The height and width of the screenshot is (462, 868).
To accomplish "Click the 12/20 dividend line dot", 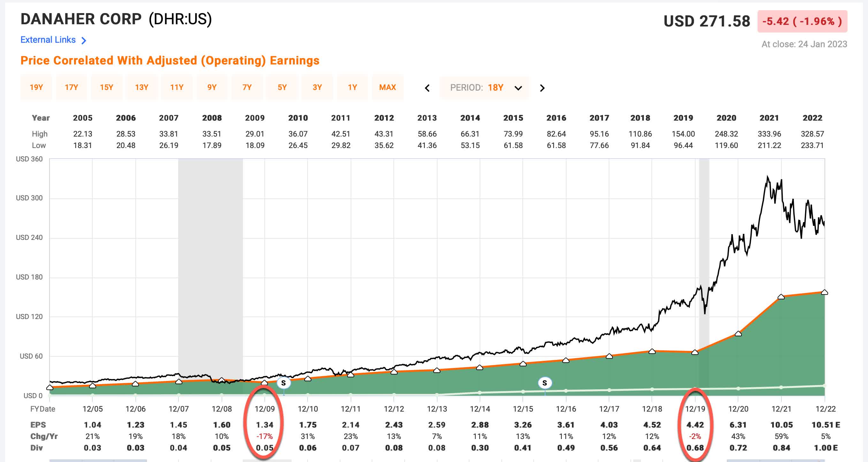I will pos(738,388).
